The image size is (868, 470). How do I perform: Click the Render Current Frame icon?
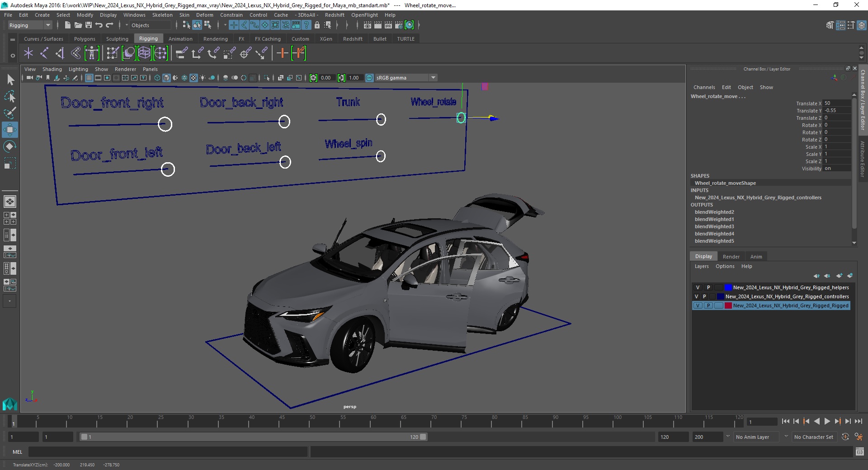click(377, 25)
